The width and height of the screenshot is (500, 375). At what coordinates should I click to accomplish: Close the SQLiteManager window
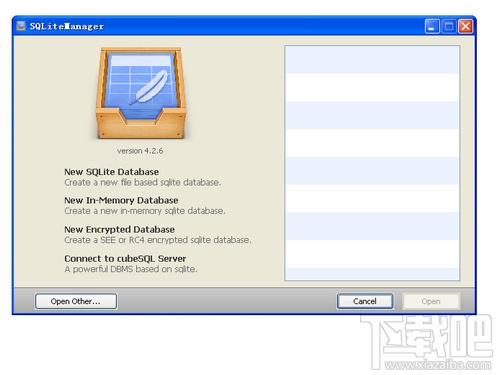[465, 26]
